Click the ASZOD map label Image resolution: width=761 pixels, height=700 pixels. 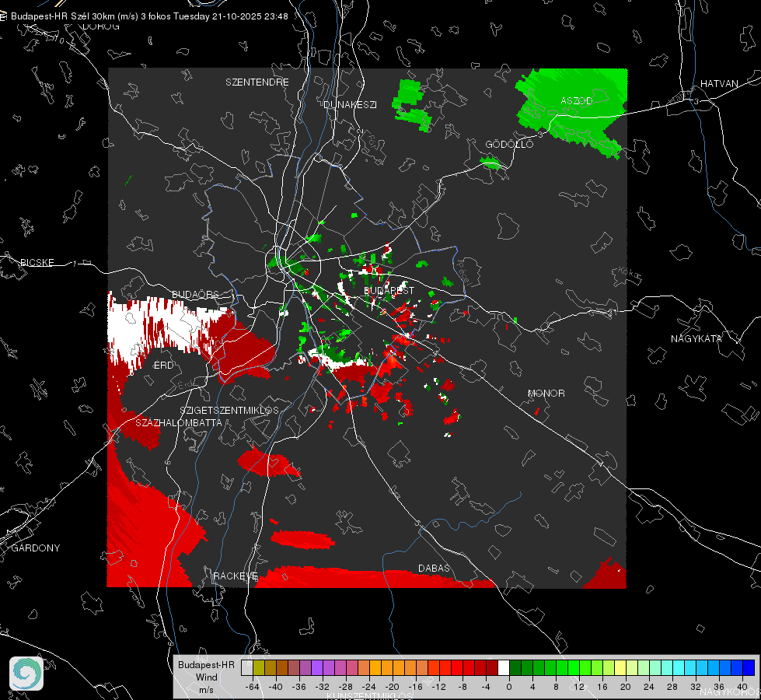[x=577, y=100]
